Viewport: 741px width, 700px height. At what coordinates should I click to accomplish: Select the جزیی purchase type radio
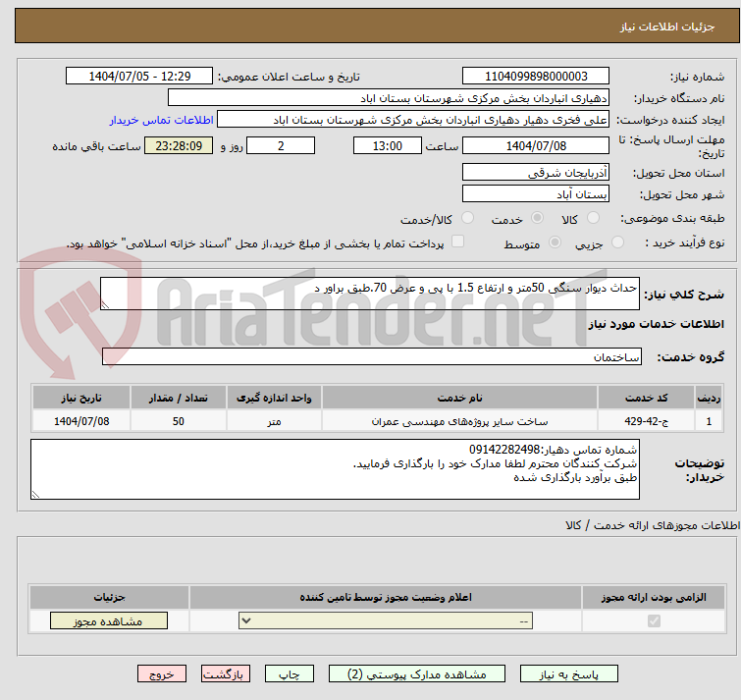pos(617,242)
